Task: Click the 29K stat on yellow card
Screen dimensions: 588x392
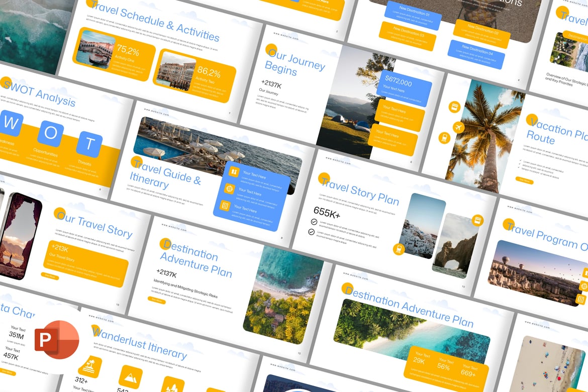Action: point(419,360)
